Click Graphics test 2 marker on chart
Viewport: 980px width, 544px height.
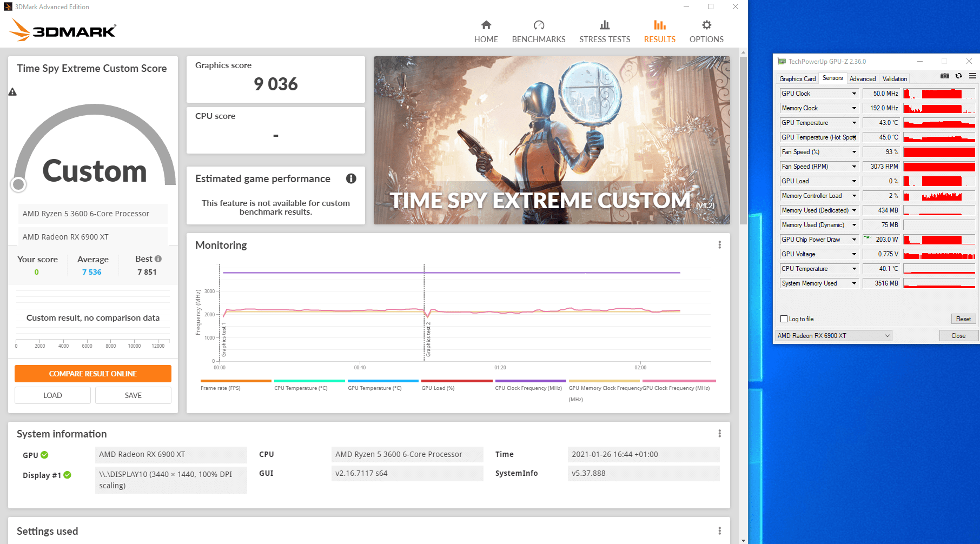pos(428,341)
